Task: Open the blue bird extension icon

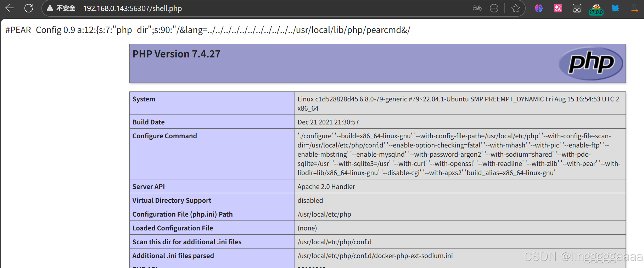Action: 615,8
